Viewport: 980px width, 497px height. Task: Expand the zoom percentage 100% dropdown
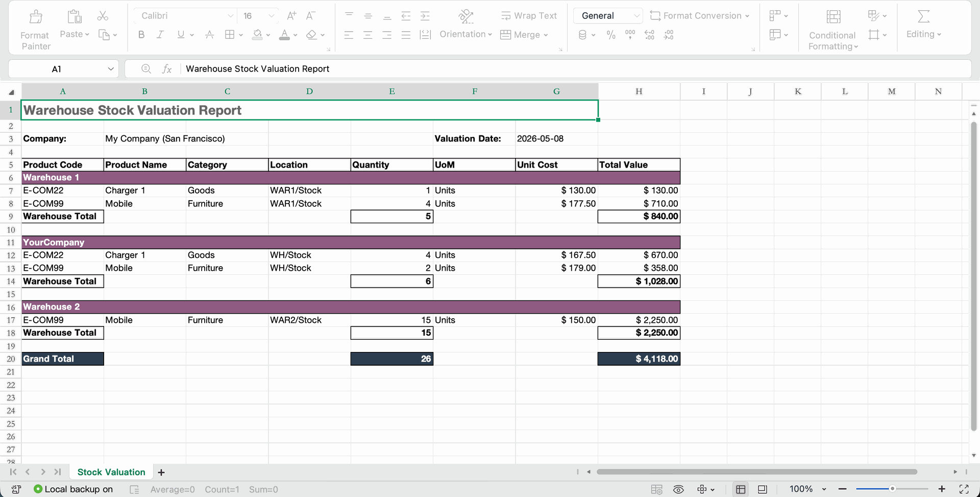tap(824, 489)
